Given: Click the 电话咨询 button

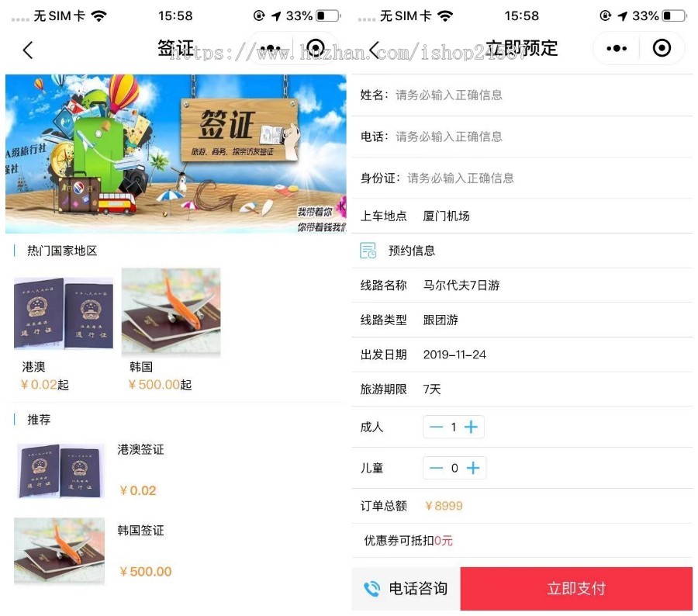Looking at the screenshot, I should [406, 588].
